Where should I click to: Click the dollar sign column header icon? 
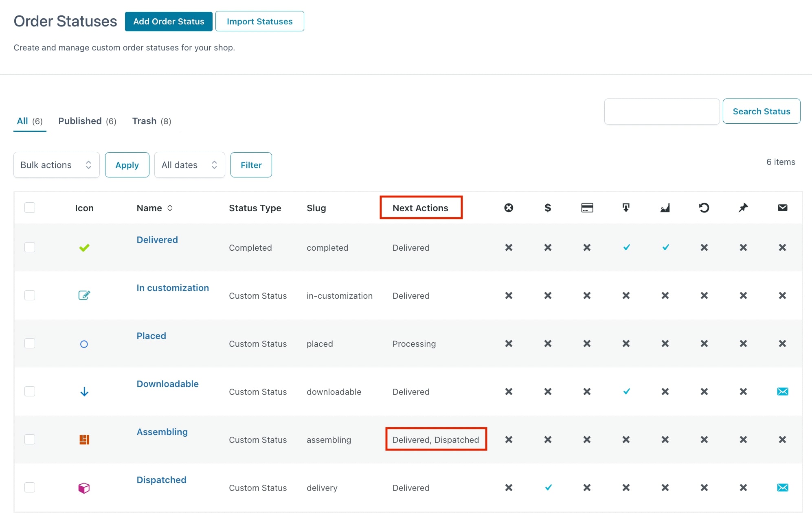tap(548, 208)
